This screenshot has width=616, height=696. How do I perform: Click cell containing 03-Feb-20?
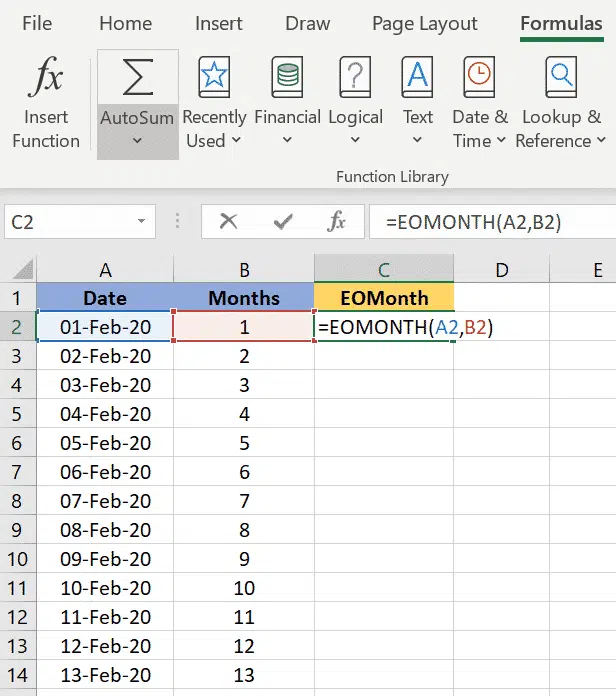pyautogui.click(x=105, y=384)
